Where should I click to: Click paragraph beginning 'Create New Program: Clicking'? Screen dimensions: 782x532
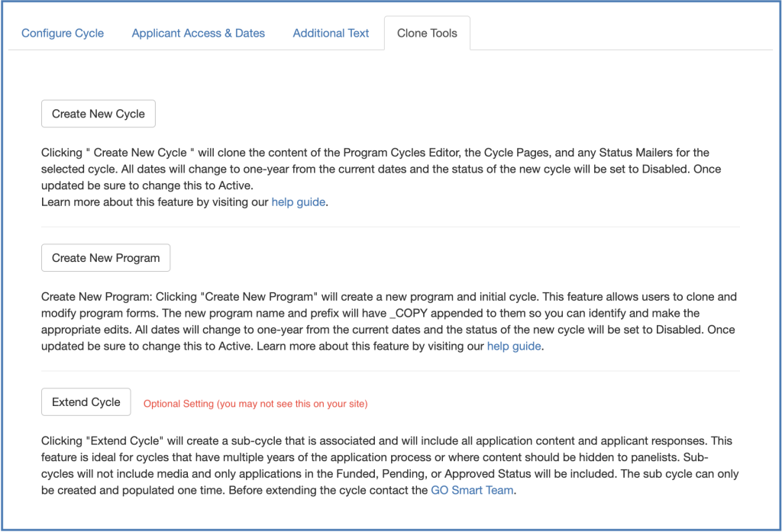pyautogui.click(x=388, y=313)
